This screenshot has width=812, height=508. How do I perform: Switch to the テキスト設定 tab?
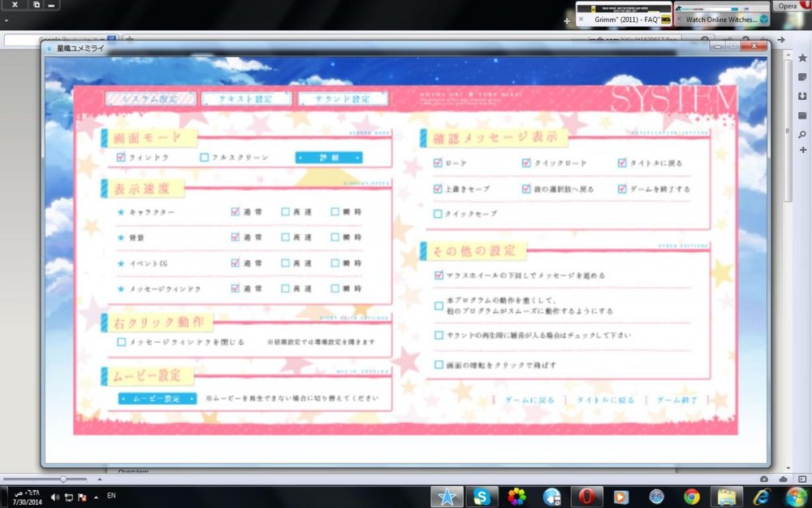(x=247, y=99)
